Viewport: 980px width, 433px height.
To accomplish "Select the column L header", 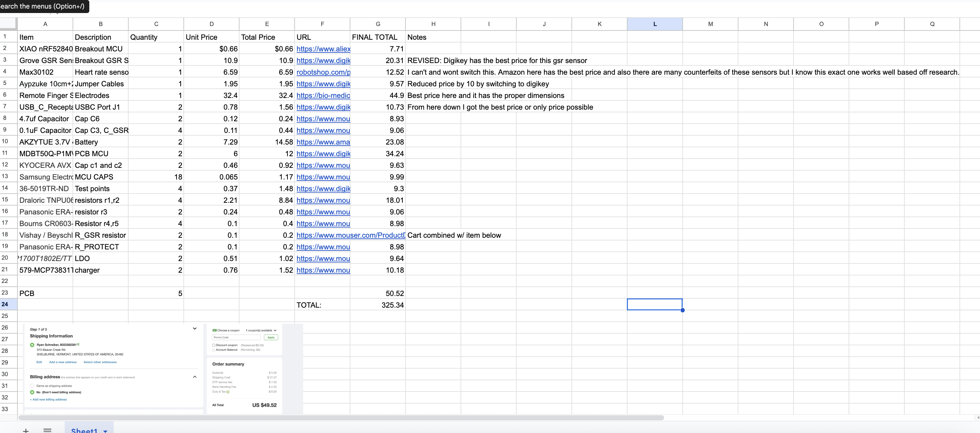I will coord(654,24).
